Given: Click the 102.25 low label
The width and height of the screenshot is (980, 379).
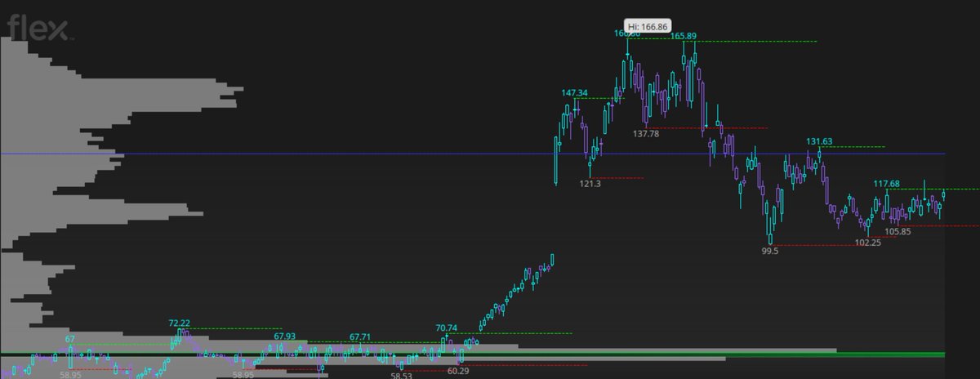Looking at the screenshot, I should click(868, 243).
